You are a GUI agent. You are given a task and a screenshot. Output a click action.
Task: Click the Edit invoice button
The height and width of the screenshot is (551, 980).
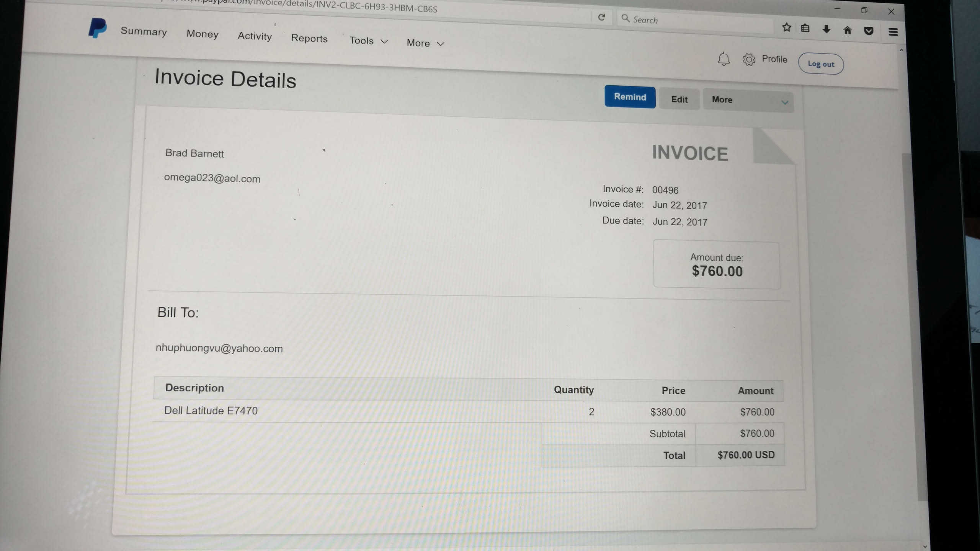tap(679, 99)
